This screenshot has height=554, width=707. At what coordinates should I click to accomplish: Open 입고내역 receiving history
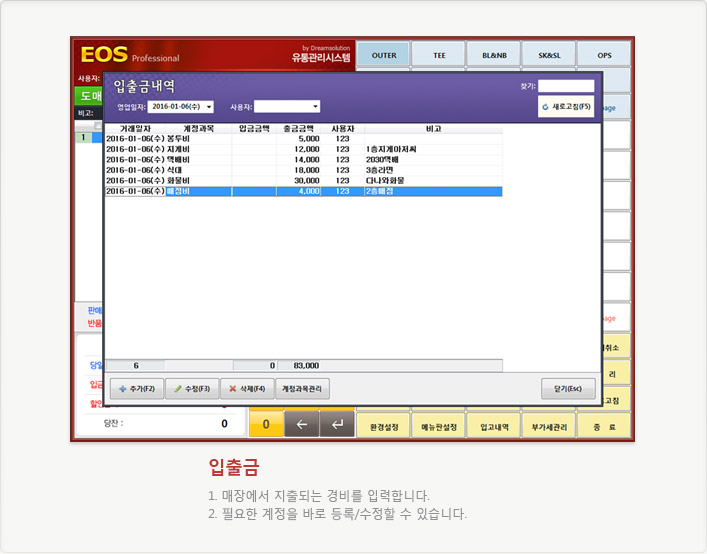click(x=494, y=426)
